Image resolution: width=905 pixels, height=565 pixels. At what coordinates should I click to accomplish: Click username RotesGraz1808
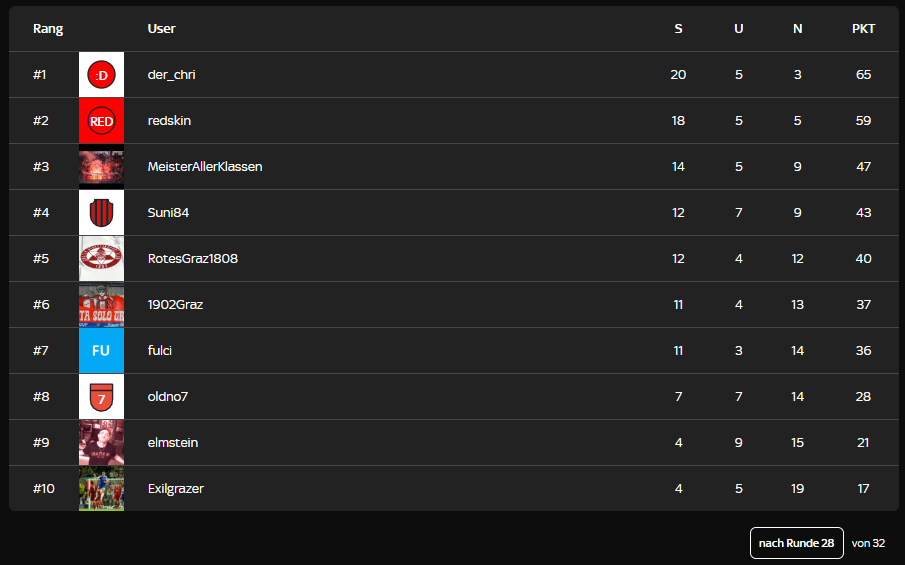coord(192,259)
